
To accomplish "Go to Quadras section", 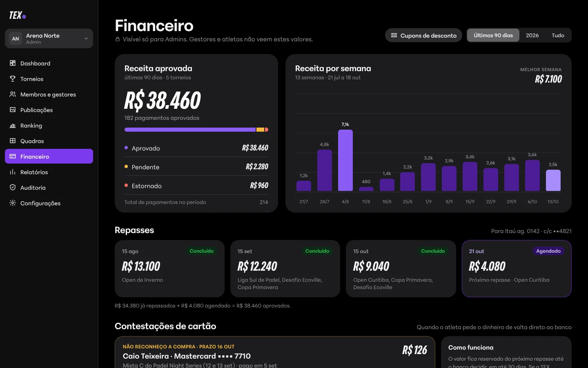I will coord(49,141).
